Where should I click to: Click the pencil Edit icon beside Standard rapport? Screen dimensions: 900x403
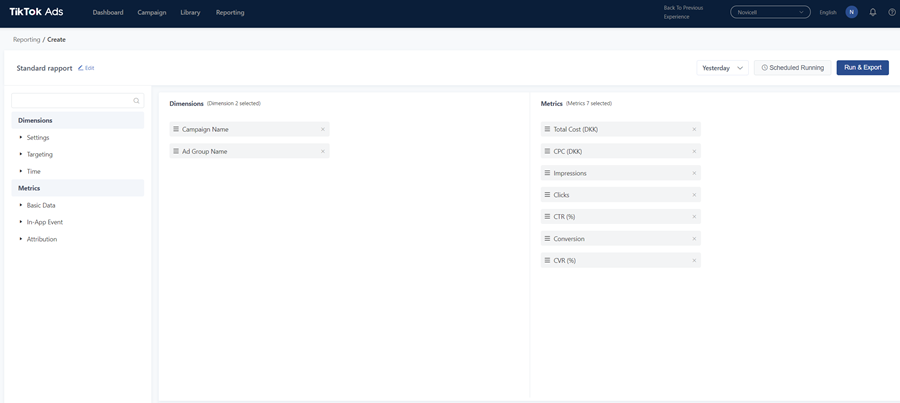(81, 68)
